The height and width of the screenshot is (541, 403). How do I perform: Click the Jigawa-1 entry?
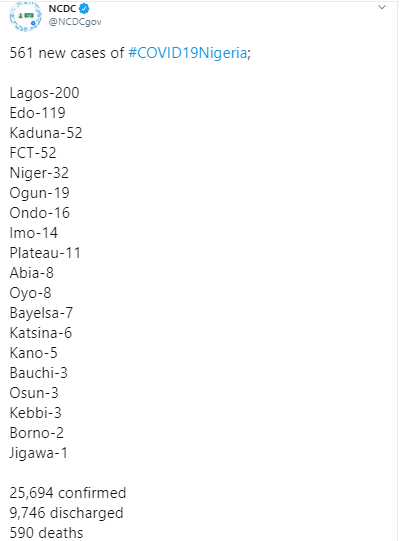coord(39,453)
